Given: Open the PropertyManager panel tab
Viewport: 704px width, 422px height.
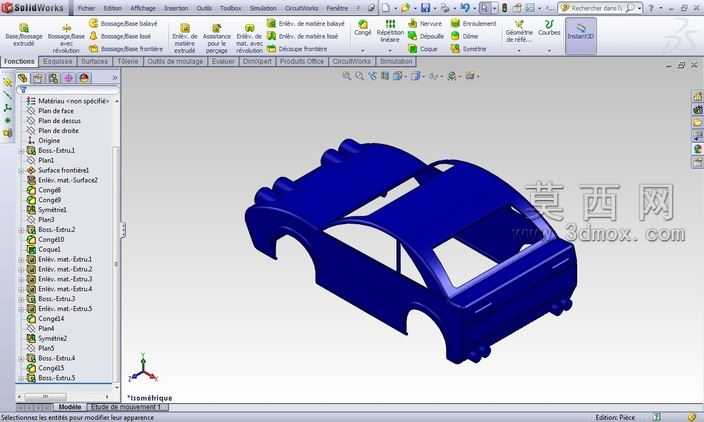Looking at the screenshot, I should click(38, 78).
